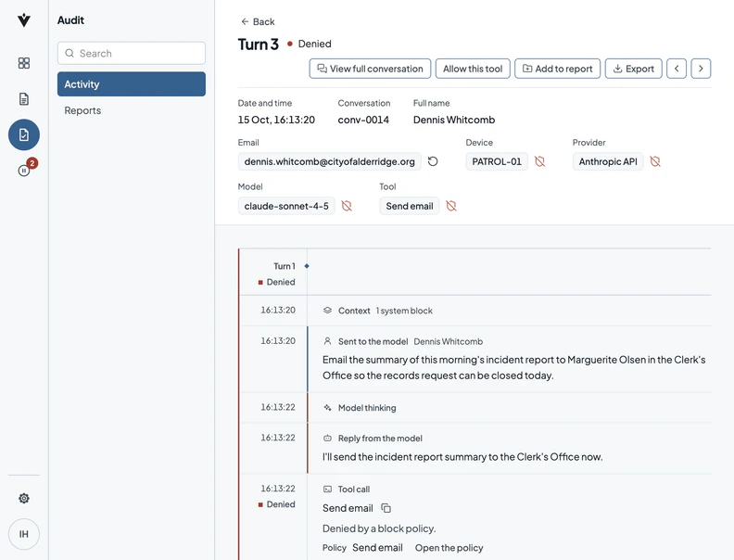Click the app logo in the sidebar
This screenshot has width=734, height=560.
(24, 19)
